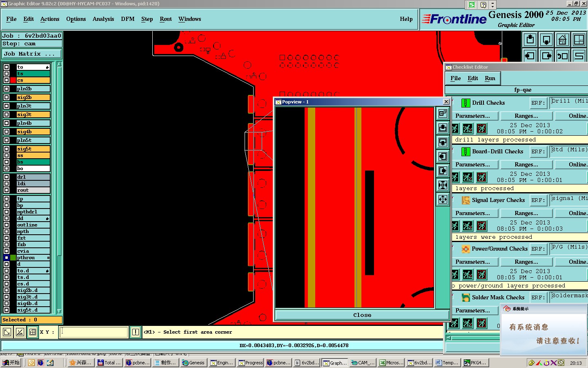
Task: Click red-outlined run icon under Signal Layer Checks
Action: click(482, 226)
